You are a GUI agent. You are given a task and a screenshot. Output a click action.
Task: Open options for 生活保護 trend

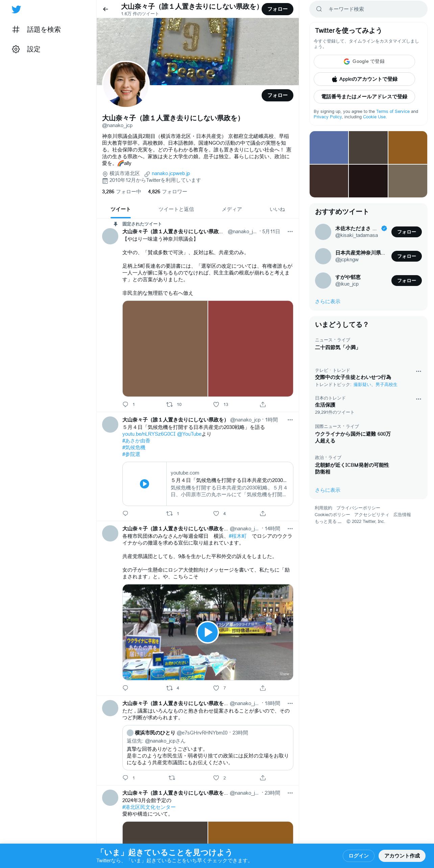coord(418,399)
